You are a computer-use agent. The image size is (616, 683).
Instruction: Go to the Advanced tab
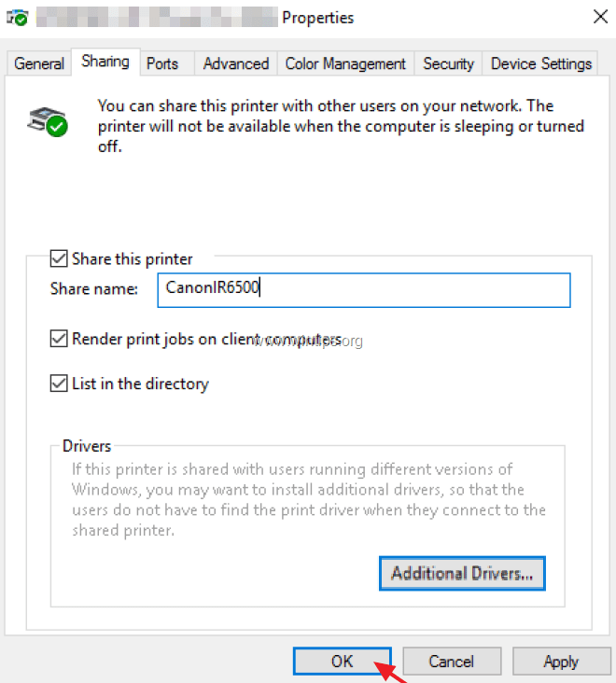click(236, 64)
